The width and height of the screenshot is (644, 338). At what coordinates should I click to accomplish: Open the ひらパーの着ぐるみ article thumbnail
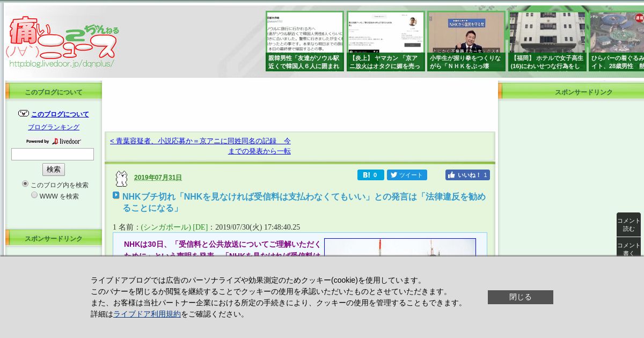pos(617,41)
